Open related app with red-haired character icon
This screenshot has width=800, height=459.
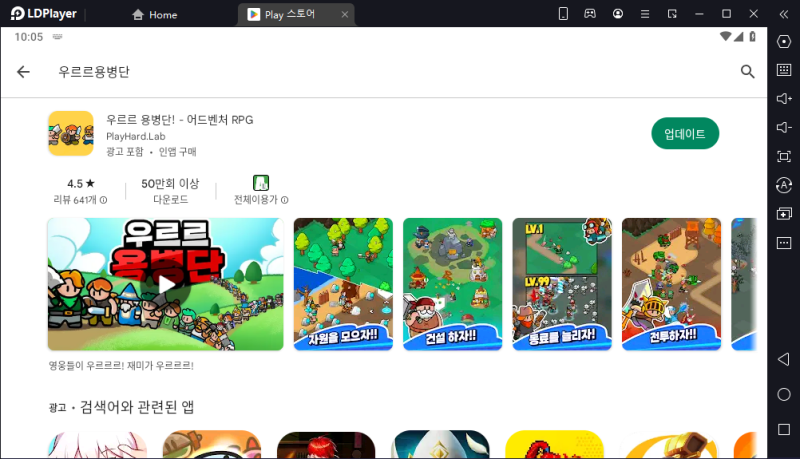point(326,444)
